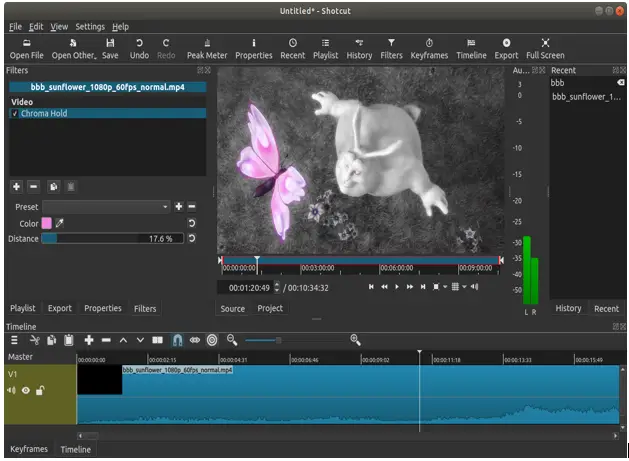Open the Open File toolbar button

coord(26,49)
